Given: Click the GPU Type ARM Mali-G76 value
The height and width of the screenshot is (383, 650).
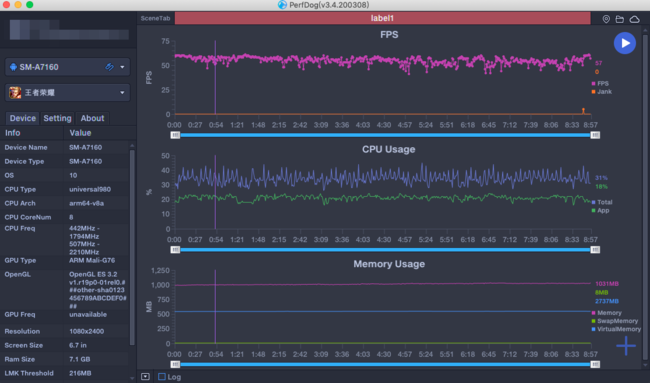Looking at the screenshot, I should pos(92,260).
